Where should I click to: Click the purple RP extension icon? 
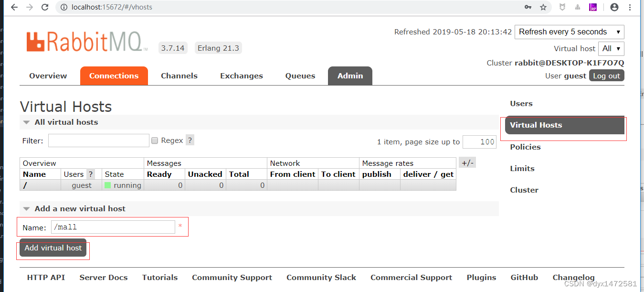point(593,7)
